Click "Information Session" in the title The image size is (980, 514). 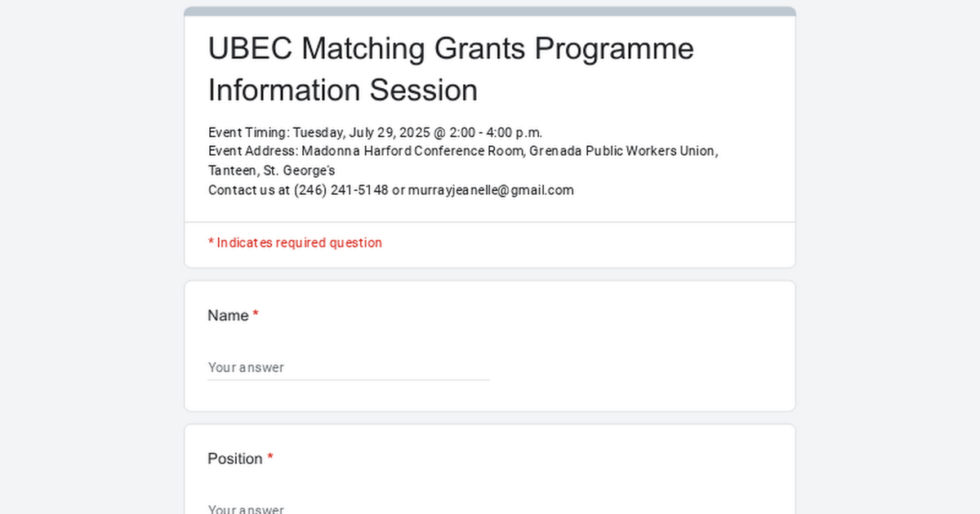click(343, 90)
